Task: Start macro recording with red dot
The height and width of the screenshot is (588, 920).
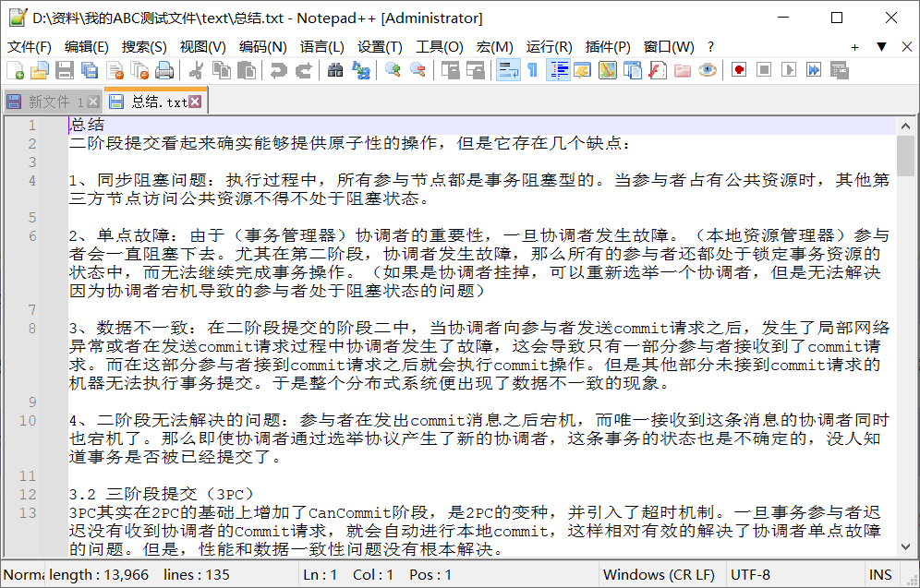Action: (739, 70)
